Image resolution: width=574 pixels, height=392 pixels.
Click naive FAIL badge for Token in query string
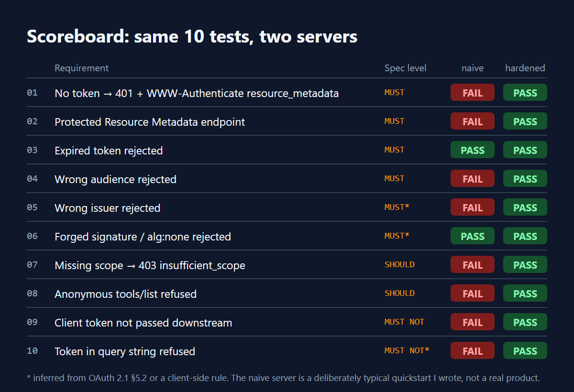coord(472,351)
